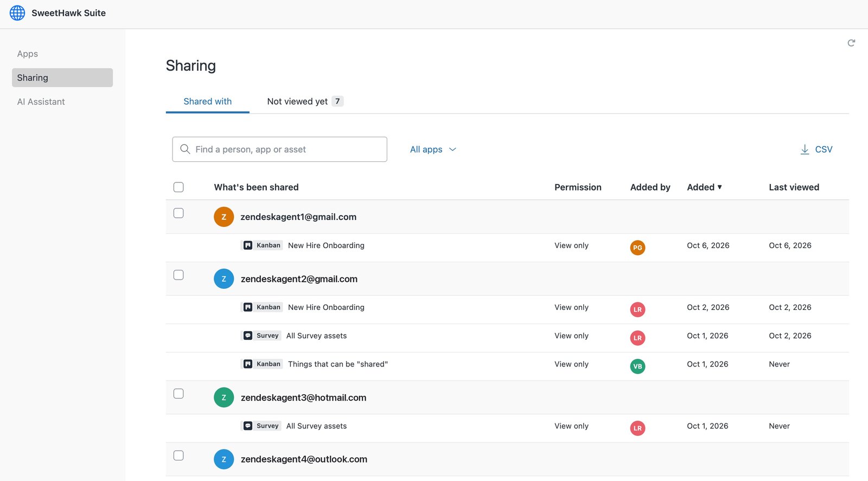The width and height of the screenshot is (868, 481).
Task: Switch to the Shared with tab
Action: click(207, 102)
